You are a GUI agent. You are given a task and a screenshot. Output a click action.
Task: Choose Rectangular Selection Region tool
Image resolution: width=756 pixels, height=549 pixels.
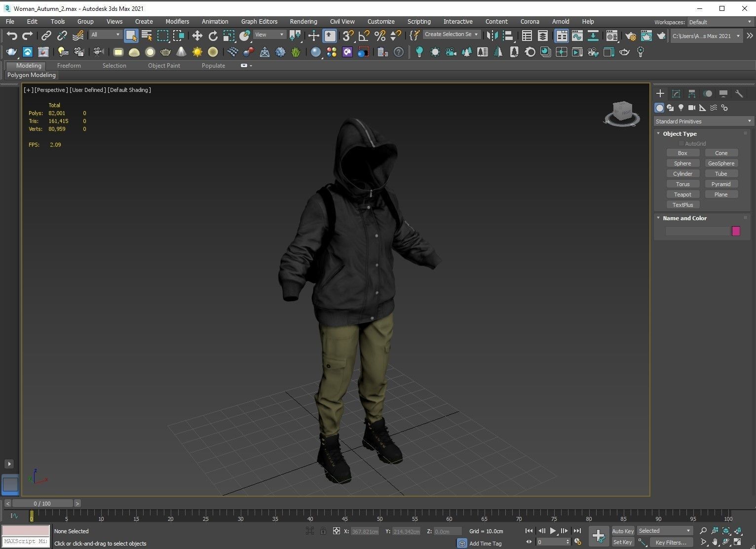(x=162, y=35)
